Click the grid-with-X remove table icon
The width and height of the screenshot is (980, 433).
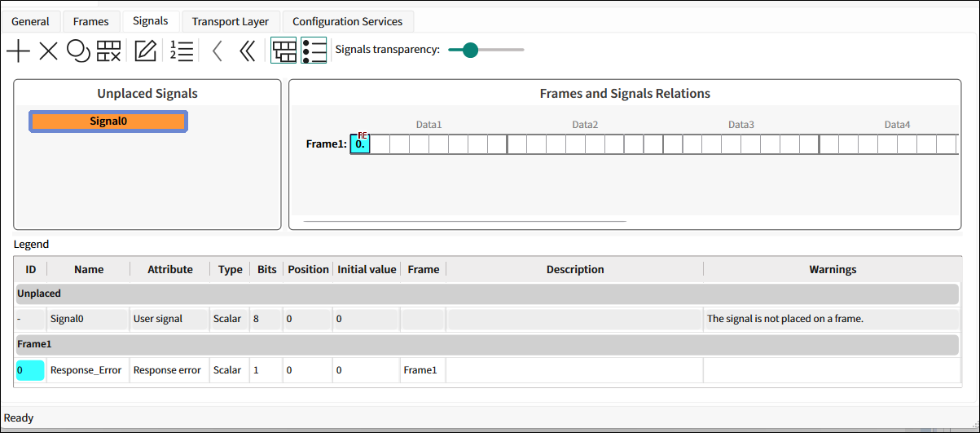click(x=109, y=51)
